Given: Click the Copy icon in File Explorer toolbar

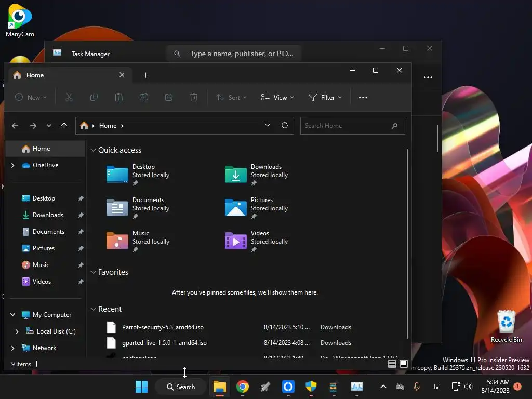Looking at the screenshot, I should point(94,97).
